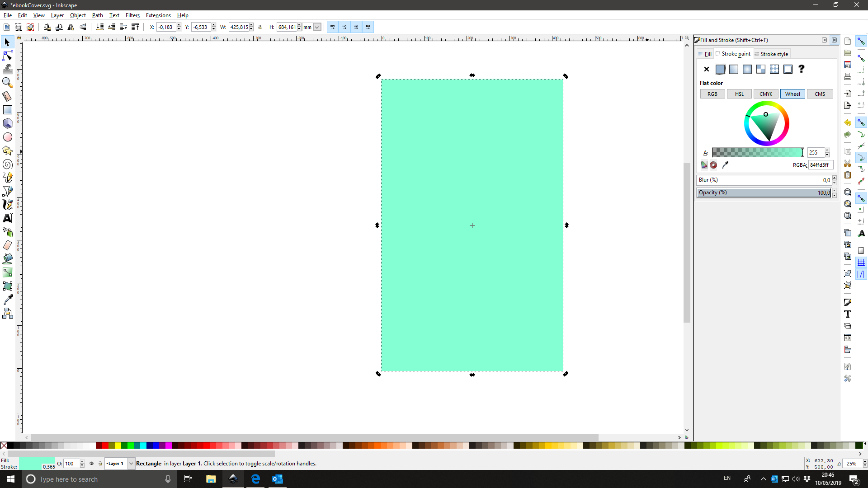The height and width of the screenshot is (488, 868).
Task: Increase zoom 25% stepper
Action: 865,461
